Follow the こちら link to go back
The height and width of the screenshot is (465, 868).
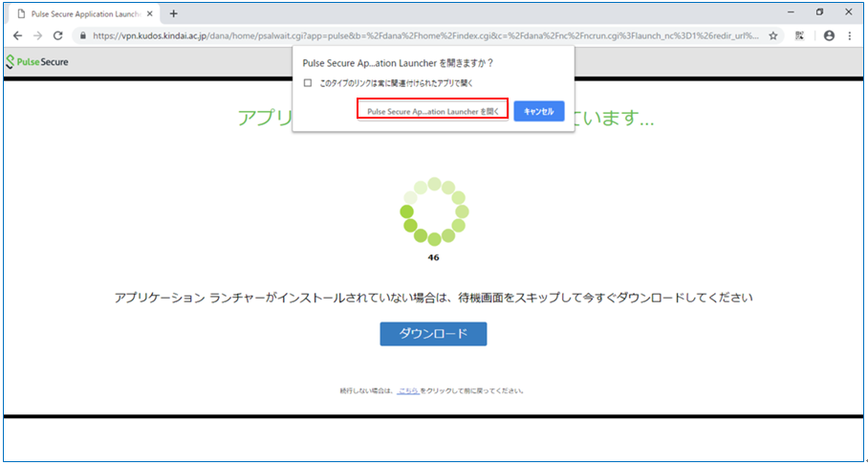click(x=408, y=390)
